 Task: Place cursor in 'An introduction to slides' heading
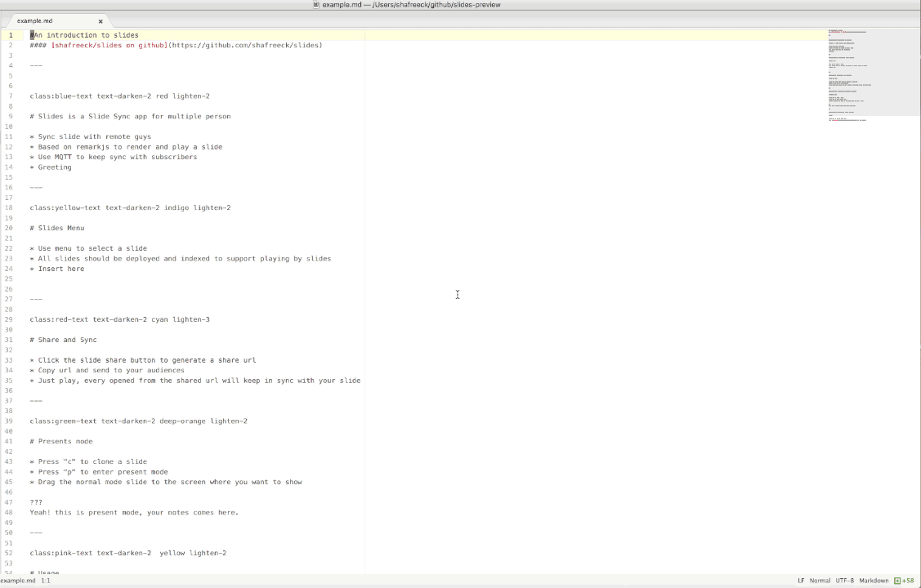coord(87,35)
